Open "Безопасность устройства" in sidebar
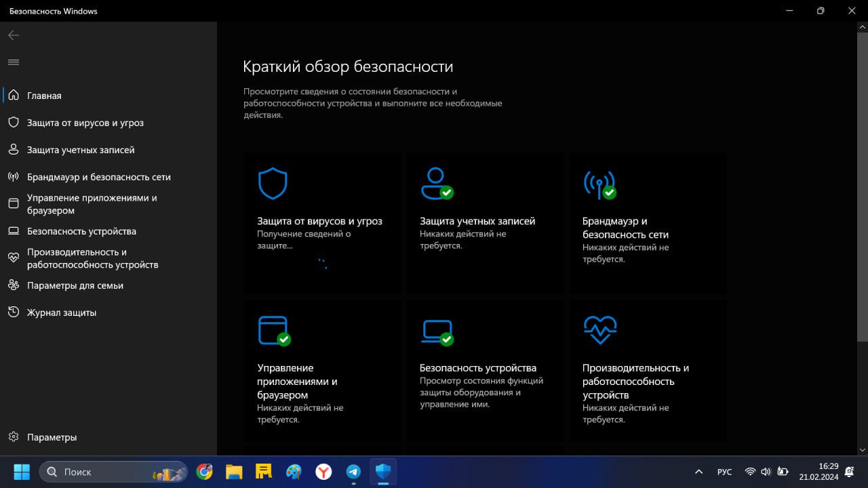Image resolution: width=868 pixels, height=488 pixels. pos(81,231)
